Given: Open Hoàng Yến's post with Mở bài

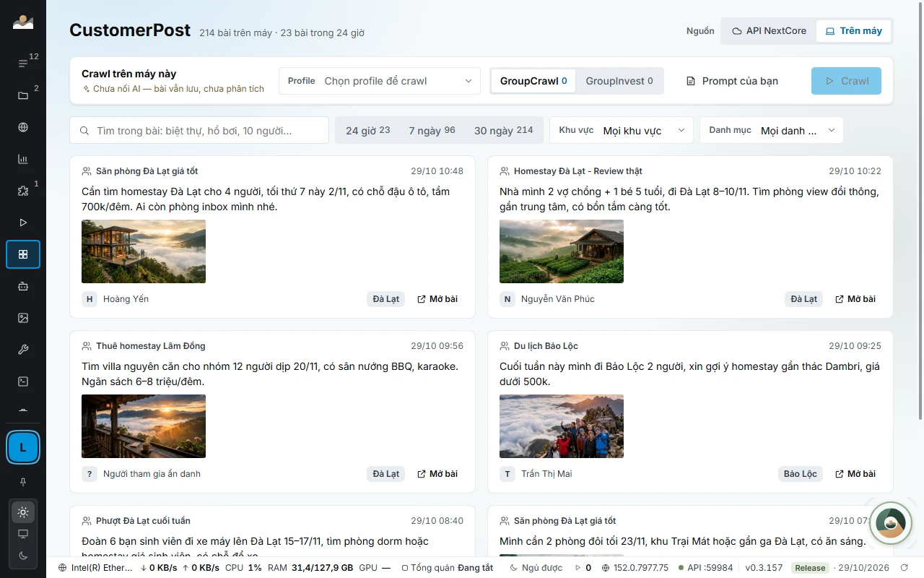Looking at the screenshot, I should click(x=437, y=299).
